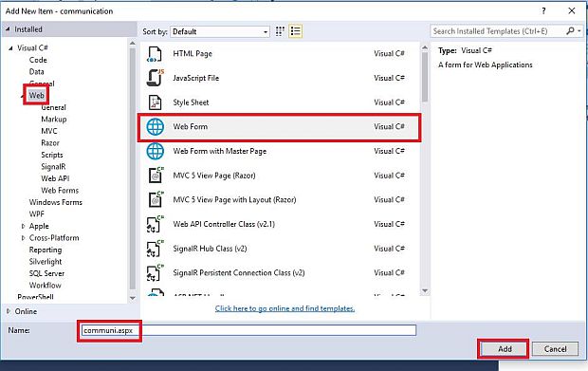The image size is (588, 371).
Task: Select the Razor category
Action: 50,143
